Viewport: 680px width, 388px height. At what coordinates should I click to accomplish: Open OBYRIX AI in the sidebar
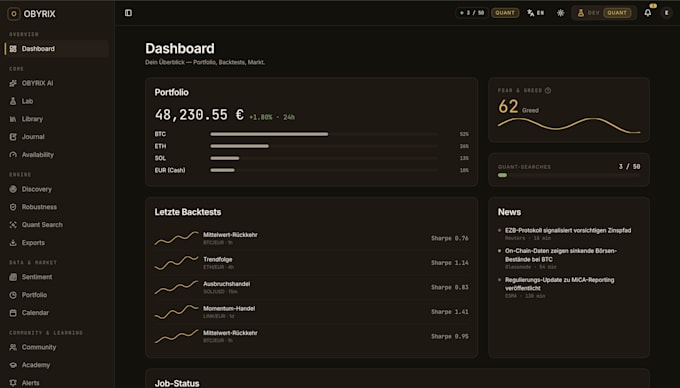[56, 83]
